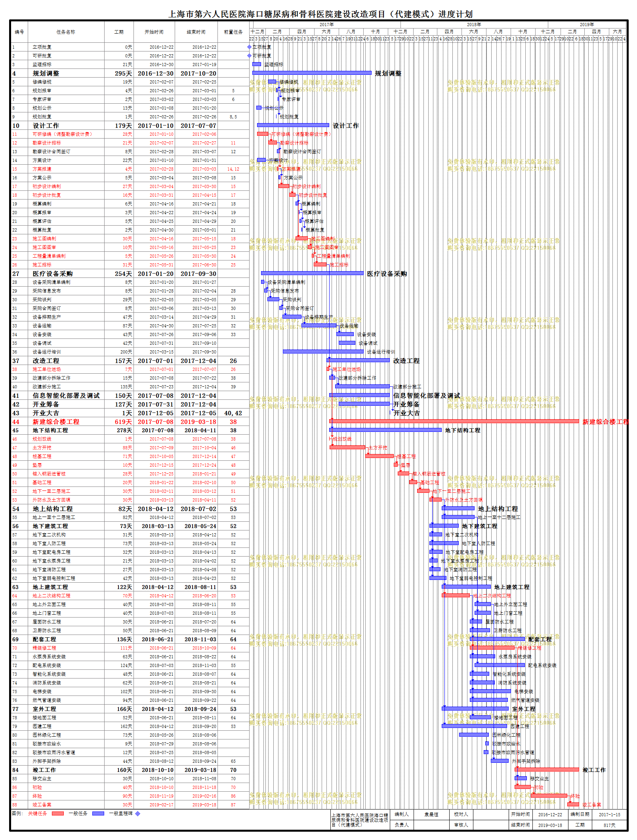
Task: Select the 2018年 year header in the timeline
Action: [474, 25]
